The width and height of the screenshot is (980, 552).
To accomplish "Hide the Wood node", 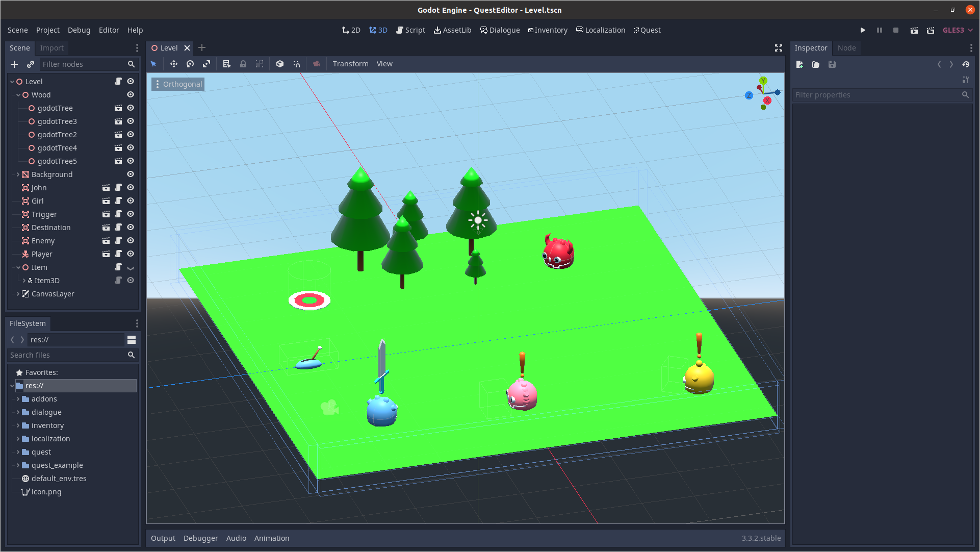I will click(x=131, y=95).
